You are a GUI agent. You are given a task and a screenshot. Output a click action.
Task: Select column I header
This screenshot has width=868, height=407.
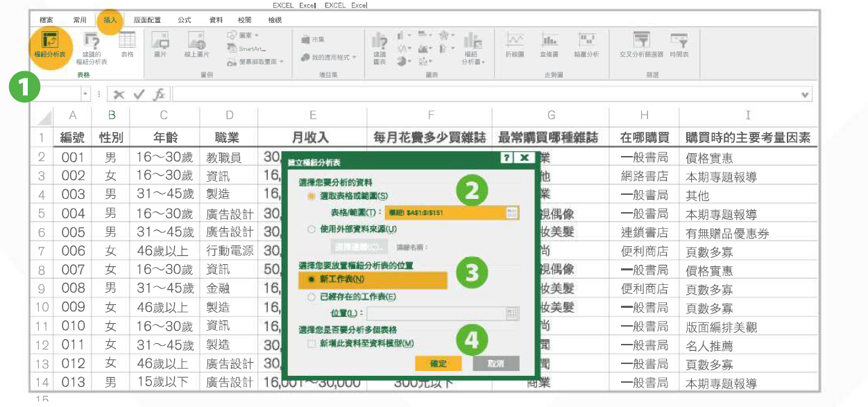click(x=748, y=116)
